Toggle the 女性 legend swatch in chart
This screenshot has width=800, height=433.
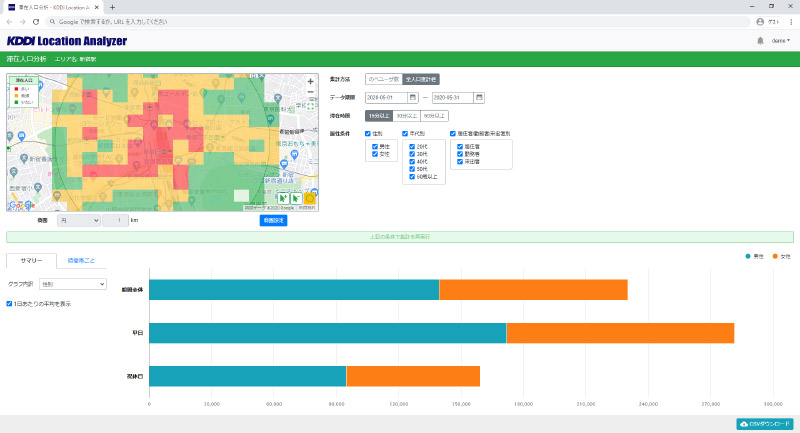775,257
